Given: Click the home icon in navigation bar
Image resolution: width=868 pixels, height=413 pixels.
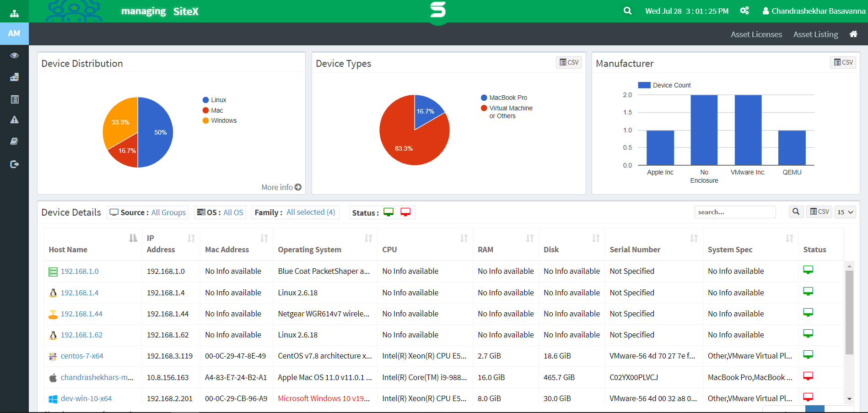Looking at the screenshot, I should click(853, 34).
